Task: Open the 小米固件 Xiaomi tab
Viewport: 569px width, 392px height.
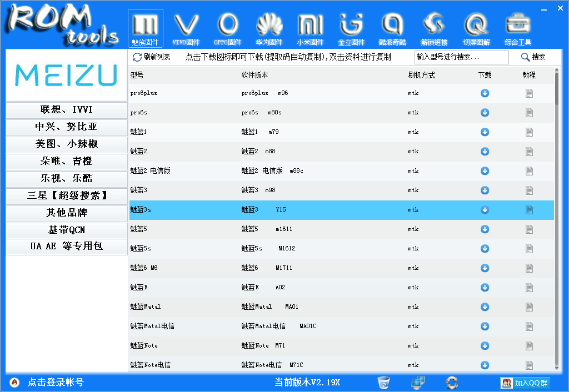Action: (310, 28)
